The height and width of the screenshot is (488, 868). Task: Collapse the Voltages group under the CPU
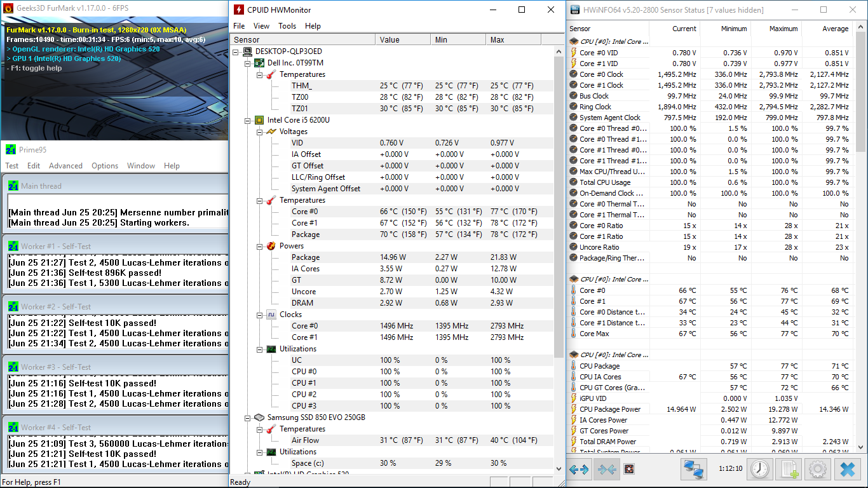[x=259, y=132]
